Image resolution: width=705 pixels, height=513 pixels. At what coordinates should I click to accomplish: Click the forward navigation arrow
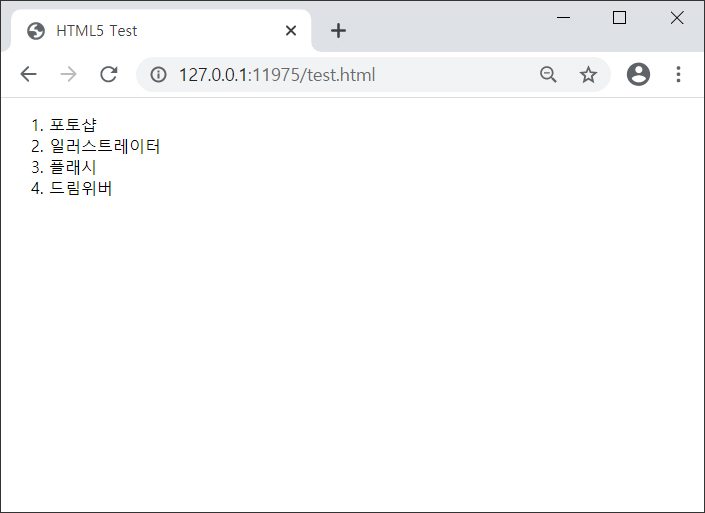(x=68, y=74)
